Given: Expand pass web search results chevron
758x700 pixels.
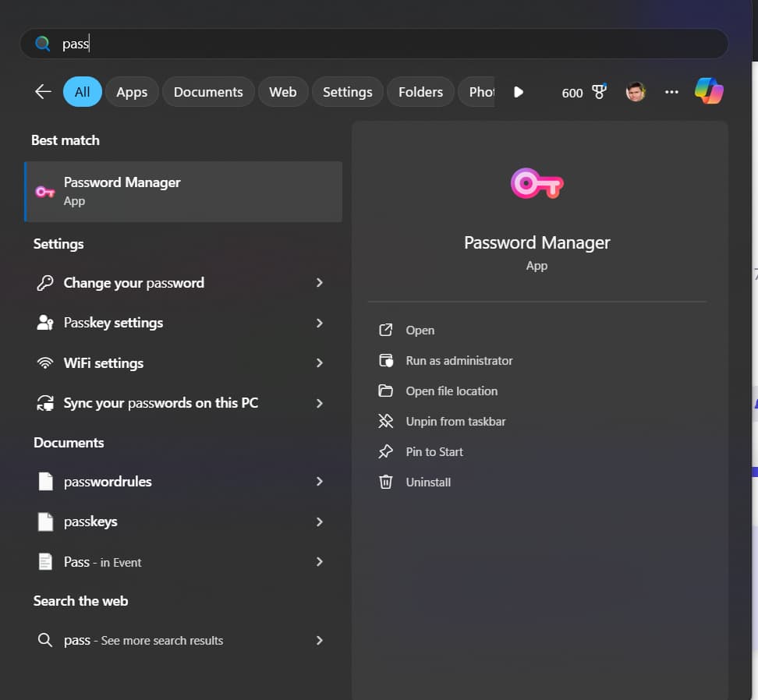Looking at the screenshot, I should (x=320, y=640).
